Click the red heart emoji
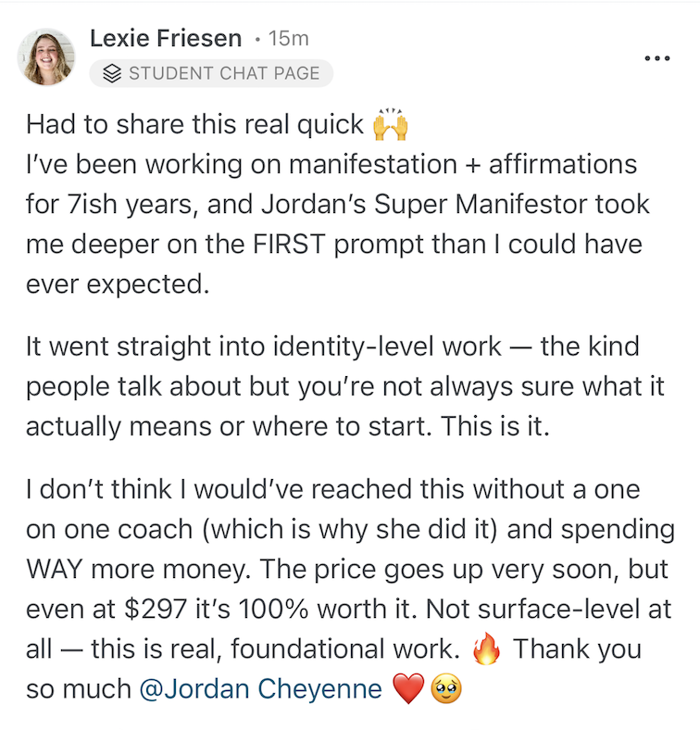 407,690
